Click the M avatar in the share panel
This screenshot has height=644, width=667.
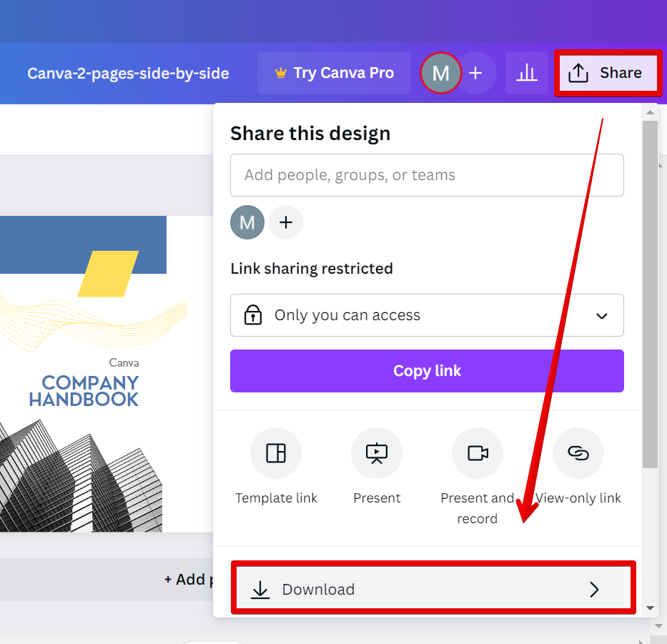click(x=247, y=222)
